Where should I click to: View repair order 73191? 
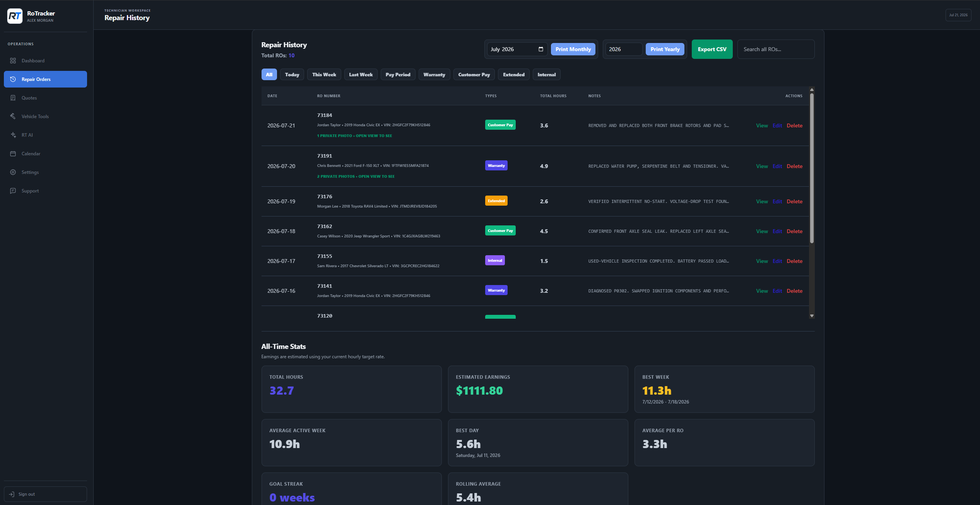[762, 166]
